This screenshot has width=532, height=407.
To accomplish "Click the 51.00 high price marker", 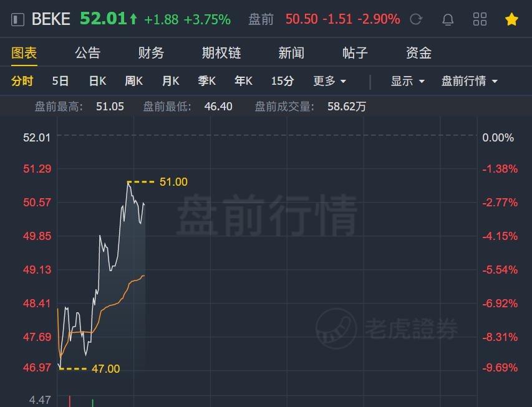I will coord(173,182).
